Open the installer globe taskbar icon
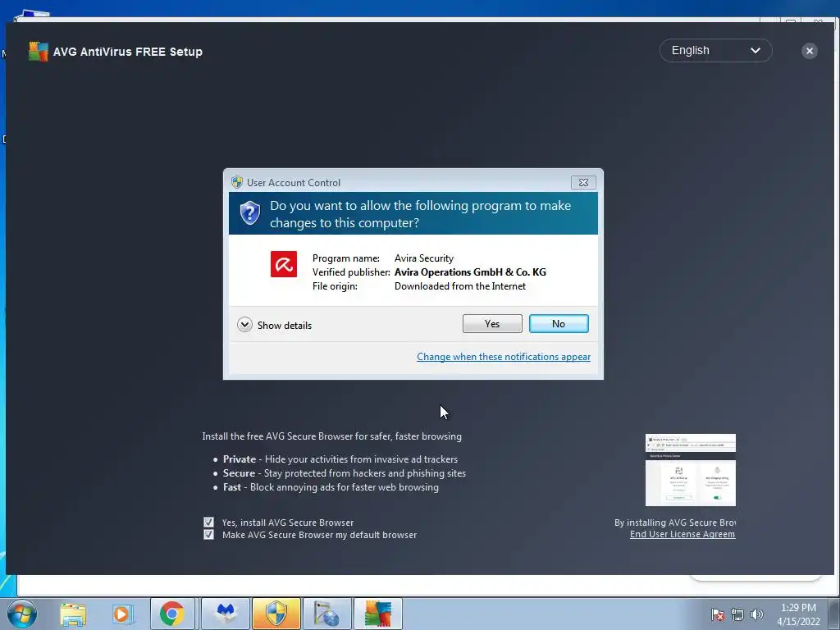This screenshot has height=630, width=840. tap(327, 614)
